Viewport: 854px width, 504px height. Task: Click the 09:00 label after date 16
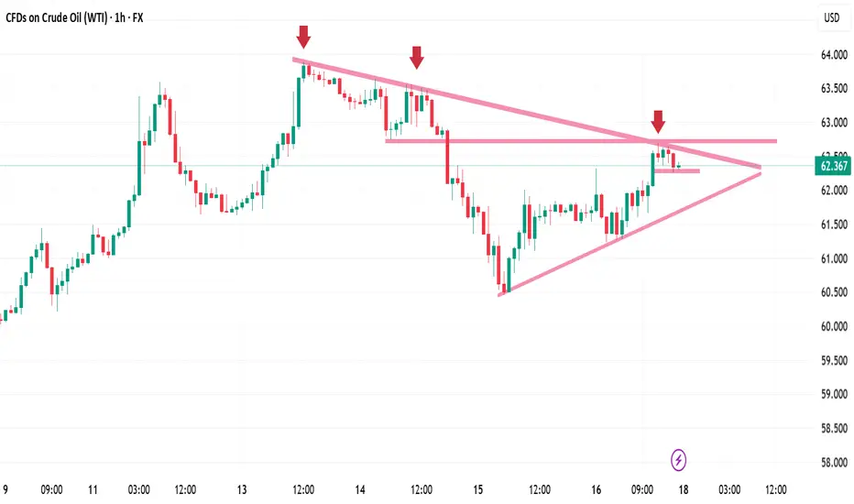[642, 489]
